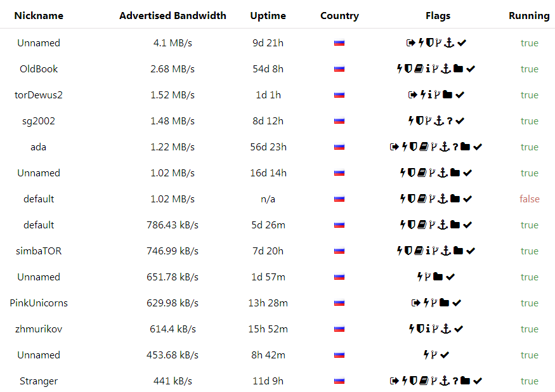Click the Russian flag in OldBook row

click(339, 69)
